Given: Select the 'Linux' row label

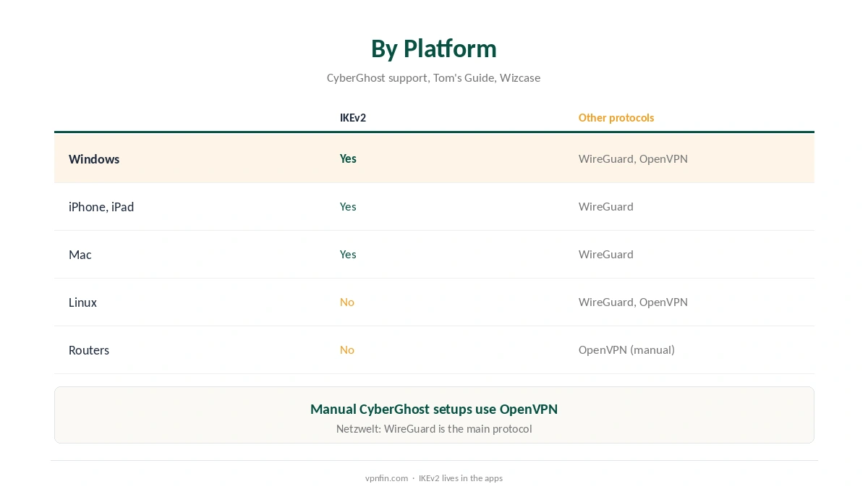Looking at the screenshot, I should click(x=82, y=302).
